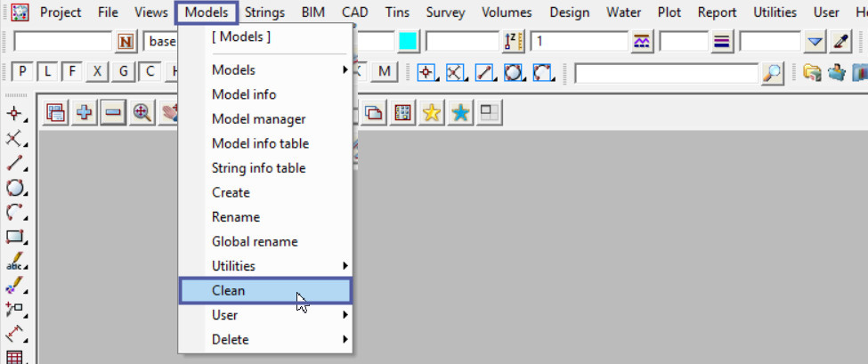
Task: Click the magnifier search icon
Action: tap(773, 73)
